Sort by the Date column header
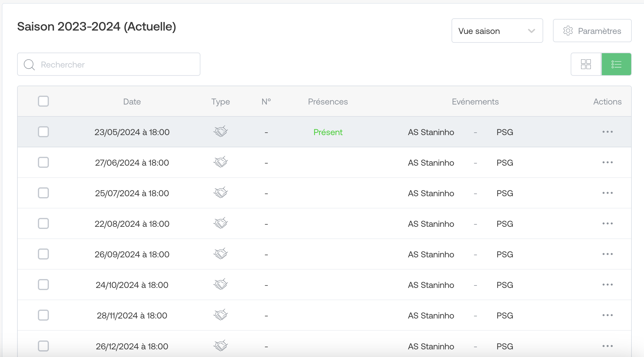The image size is (644, 357). (132, 101)
